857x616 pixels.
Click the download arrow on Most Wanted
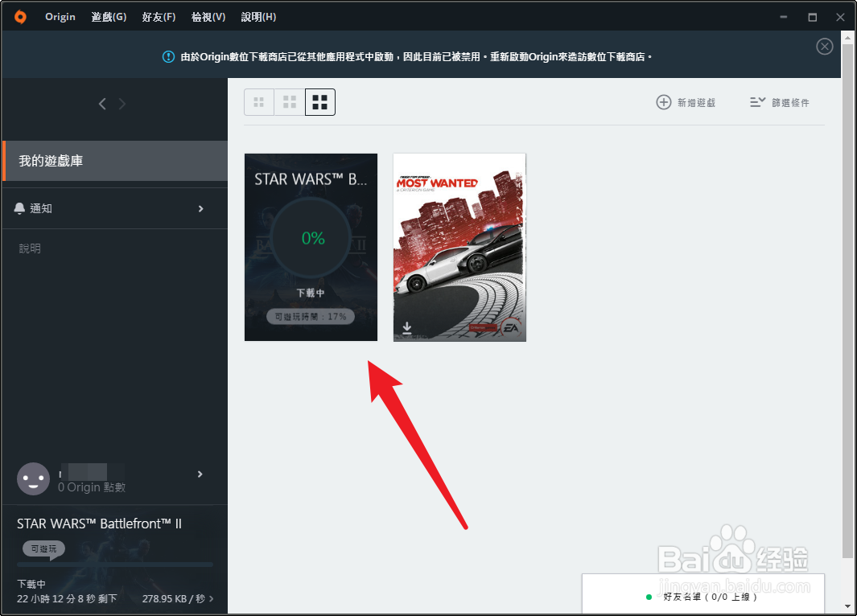point(406,327)
